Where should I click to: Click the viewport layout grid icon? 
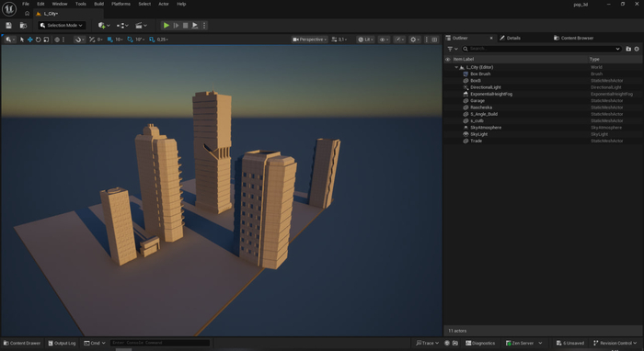[x=434, y=40]
